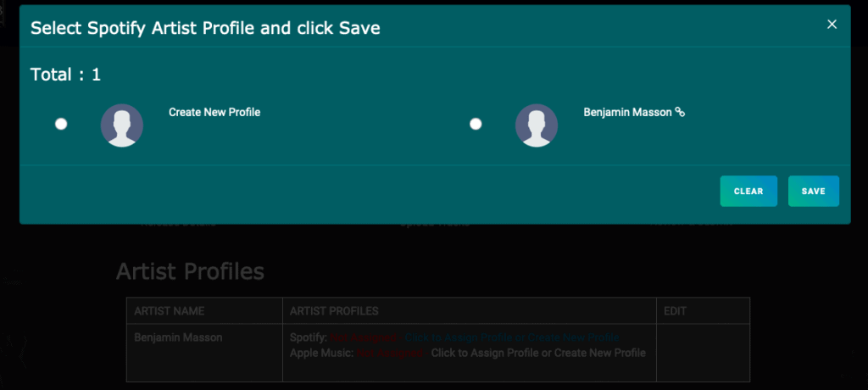The width and height of the screenshot is (868, 390).
Task: Click the SAVE button
Action: 813,191
